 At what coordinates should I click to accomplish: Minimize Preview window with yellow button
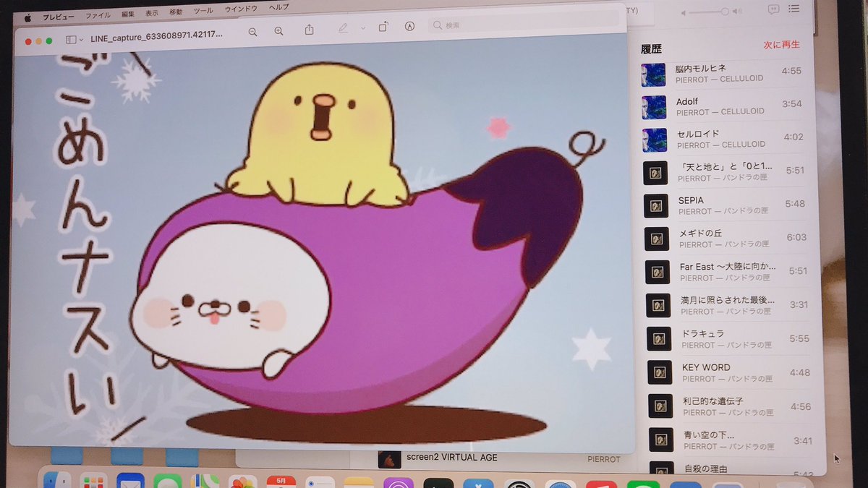click(x=38, y=41)
